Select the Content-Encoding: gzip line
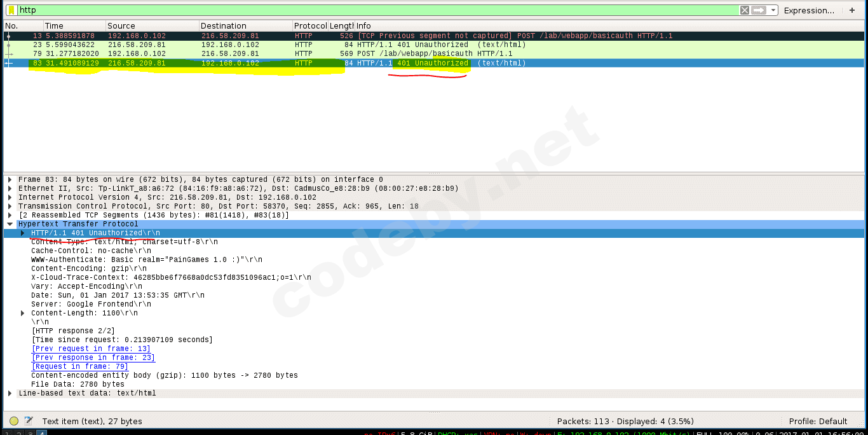 88,269
